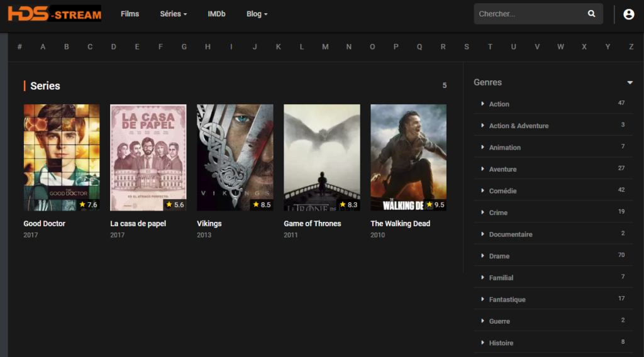Image resolution: width=644 pixels, height=357 pixels.
Task: Click the Game of Thrones poster
Action: (321, 158)
